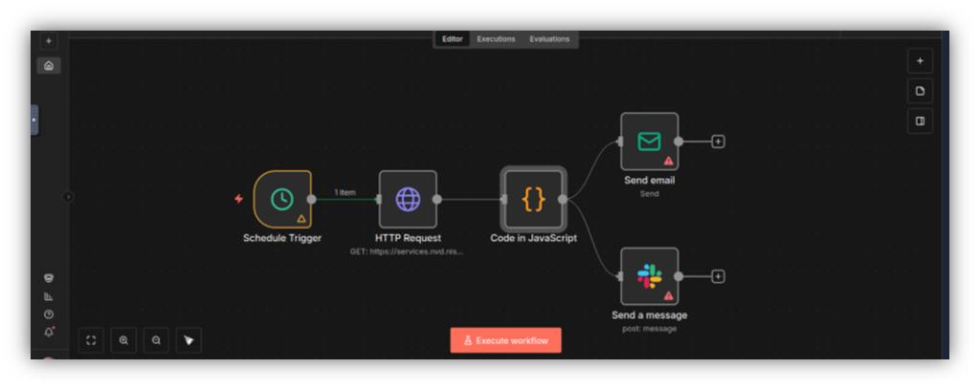This screenshot has width=980, height=390.
Task: Zoom in on the workflow canvas
Action: (x=123, y=339)
